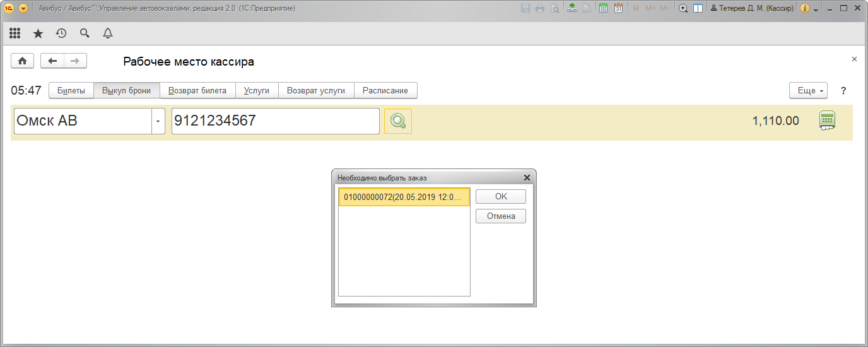Open the orange main menu arrow
Image resolution: width=868 pixels, height=347 pixels.
[23, 8]
